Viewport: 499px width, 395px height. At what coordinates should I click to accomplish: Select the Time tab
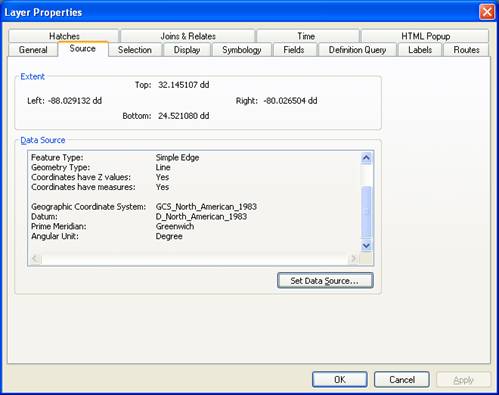[x=306, y=36]
